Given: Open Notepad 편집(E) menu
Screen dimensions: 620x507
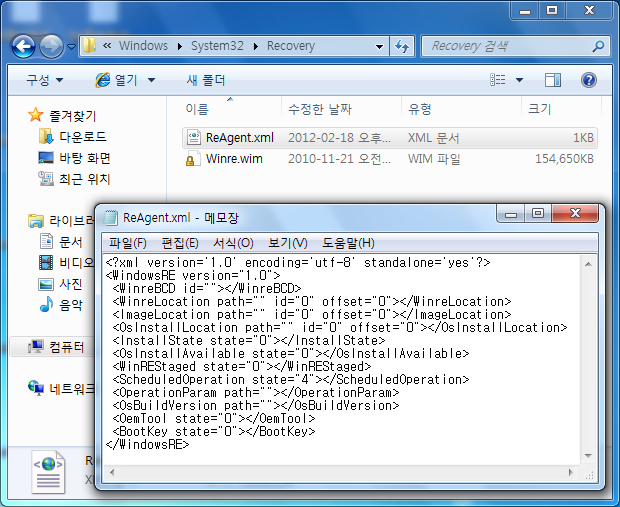Looking at the screenshot, I should (x=180, y=243).
